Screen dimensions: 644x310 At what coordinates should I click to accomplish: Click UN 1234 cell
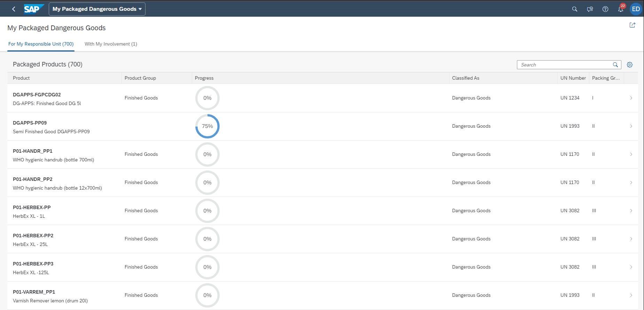(570, 98)
